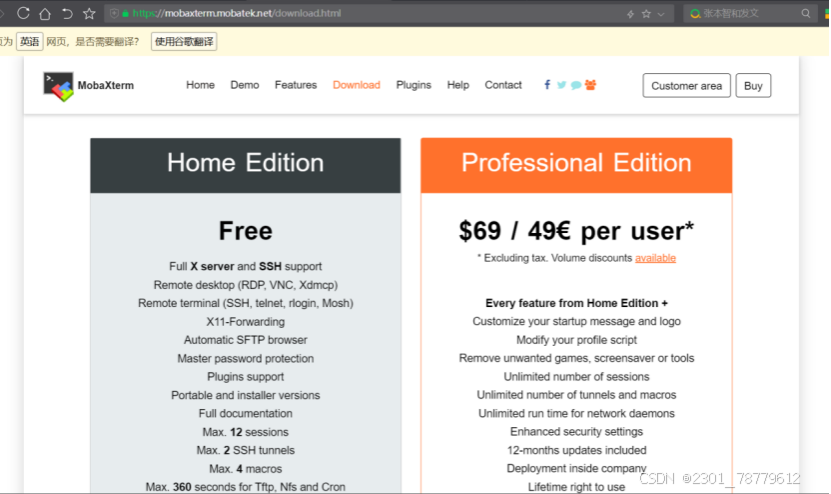Click the Facebook icon in the site header

tap(547, 85)
